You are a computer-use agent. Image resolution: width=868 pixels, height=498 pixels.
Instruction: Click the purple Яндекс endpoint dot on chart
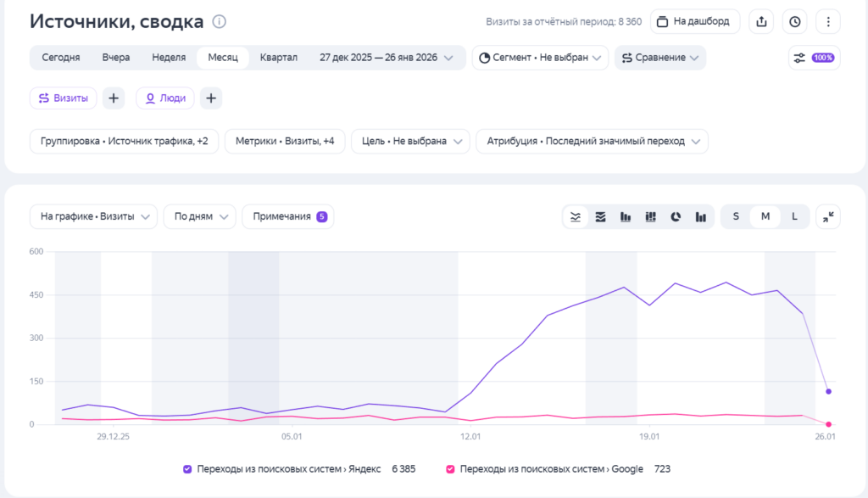click(828, 392)
